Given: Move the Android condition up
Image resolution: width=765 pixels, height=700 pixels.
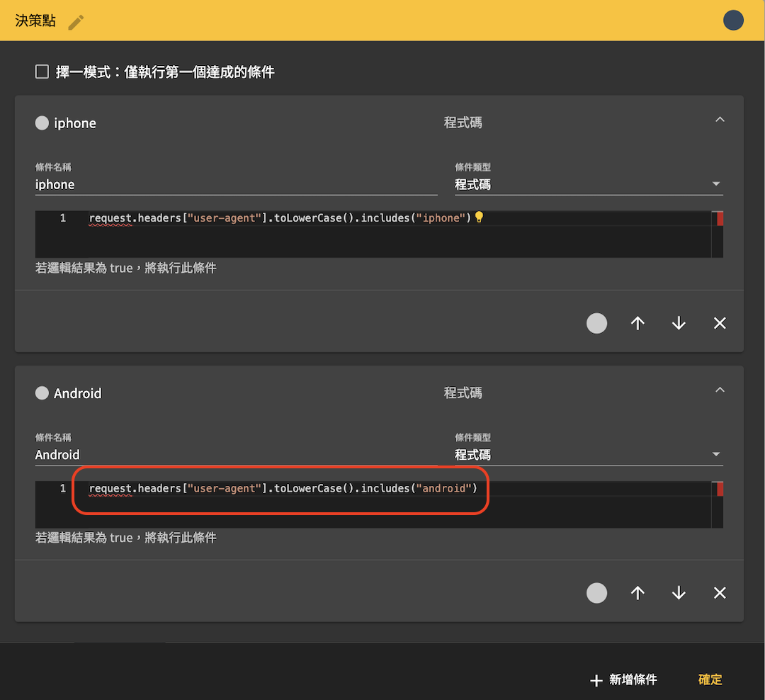Looking at the screenshot, I should pyautogui.click(x=637, y=593).
